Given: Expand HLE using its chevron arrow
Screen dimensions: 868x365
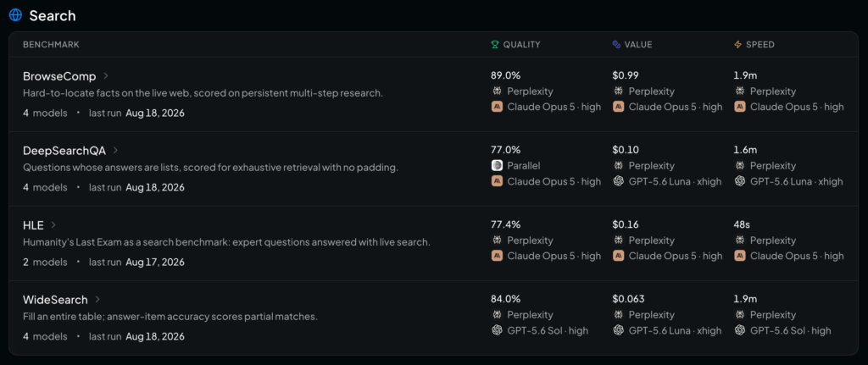Looking at the screenshot, I should point(53,224).
